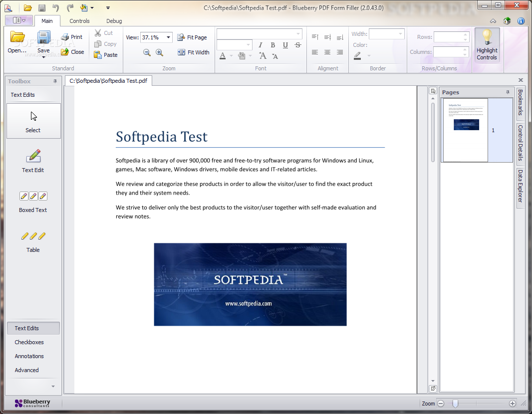Click the large Save disk icon
This screenshot has height=414, width=532.
(x=43, y=38)
